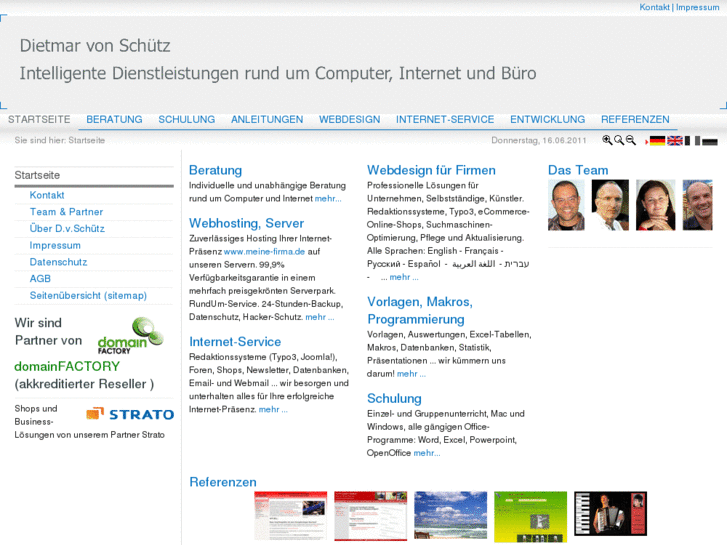727x545 pixels.
Task: Open the green reference website thumbnail
Action: tap(530, 517)
